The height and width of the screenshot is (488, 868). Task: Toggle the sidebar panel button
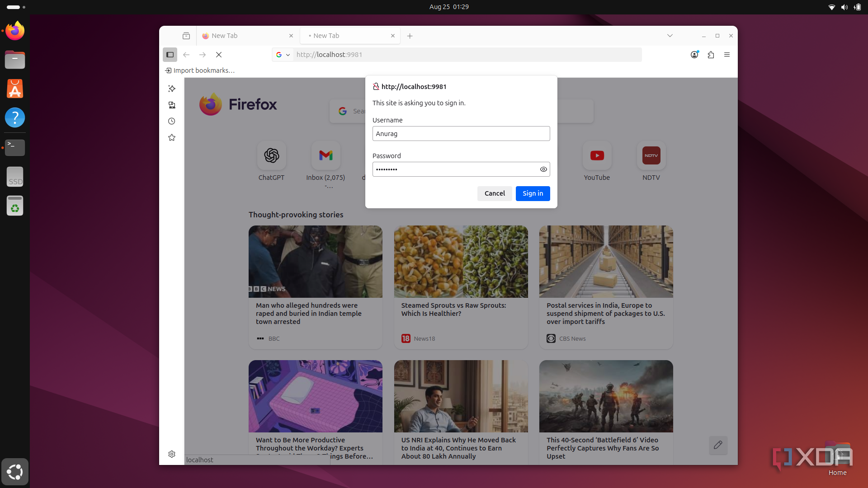[x=170, y=55]
